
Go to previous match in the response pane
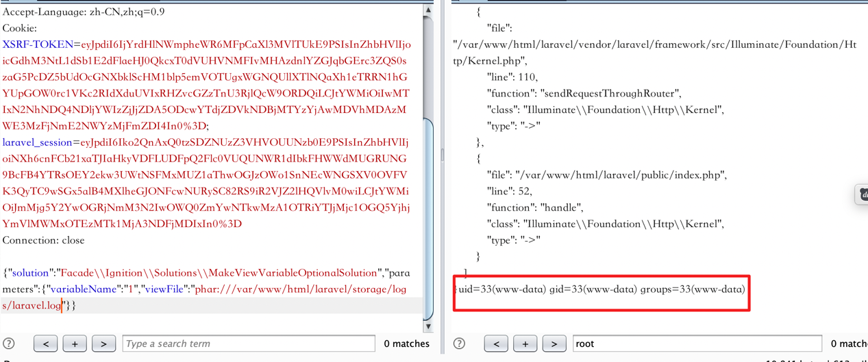point(496,344)
